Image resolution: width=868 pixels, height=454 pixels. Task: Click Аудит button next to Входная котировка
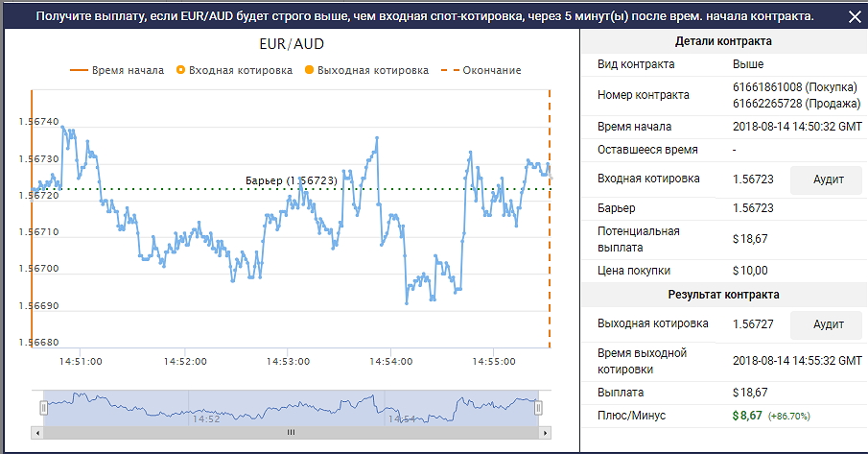tap(826, 179)
